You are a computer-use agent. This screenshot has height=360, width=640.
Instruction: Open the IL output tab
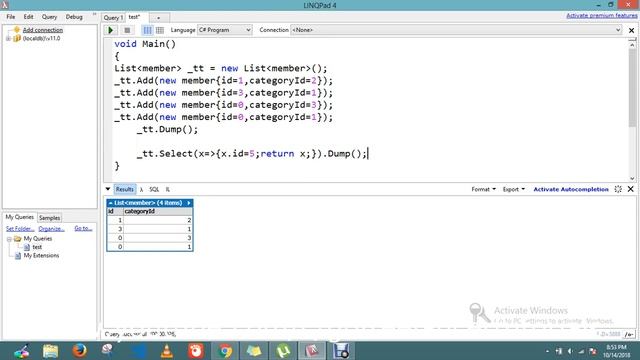167,189
